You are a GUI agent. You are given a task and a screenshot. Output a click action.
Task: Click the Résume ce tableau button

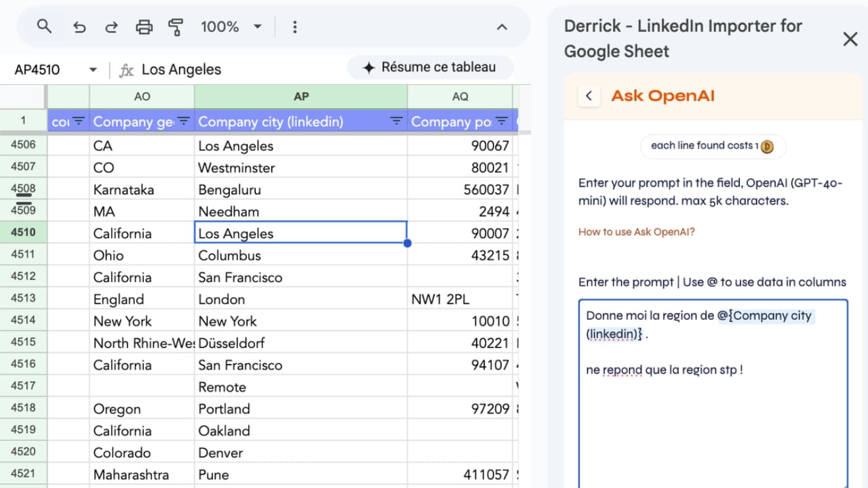(430, 67)
